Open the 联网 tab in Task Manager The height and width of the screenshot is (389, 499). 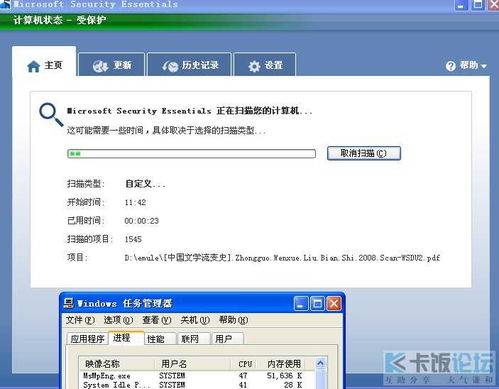[x=194, y=339]
